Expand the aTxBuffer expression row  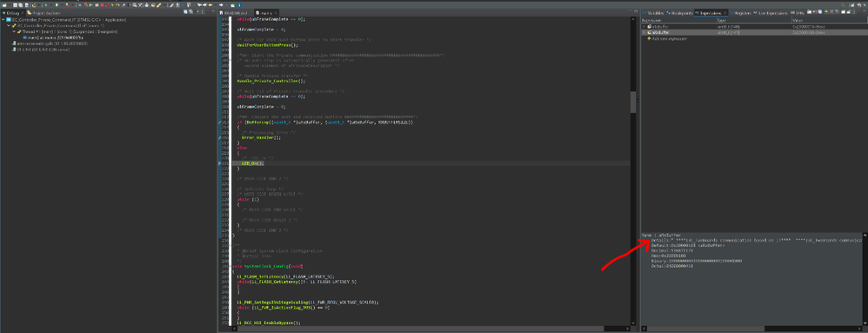644,27
